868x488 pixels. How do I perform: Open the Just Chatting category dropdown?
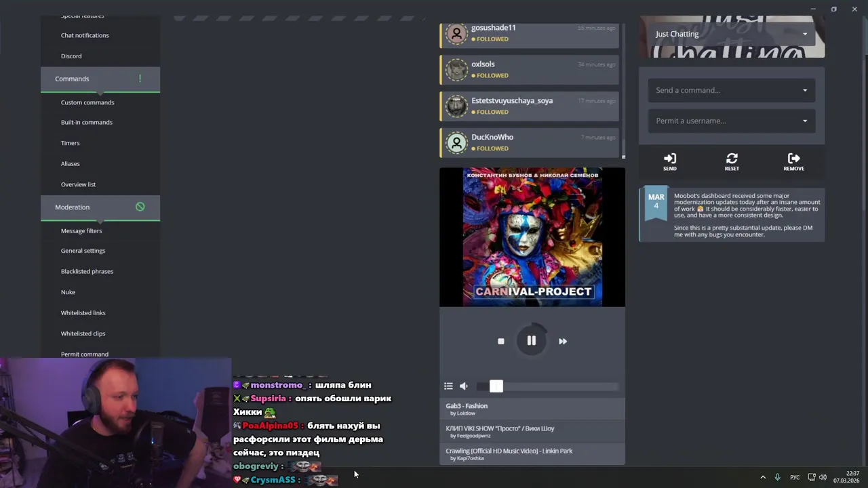[x=732, y=34]
